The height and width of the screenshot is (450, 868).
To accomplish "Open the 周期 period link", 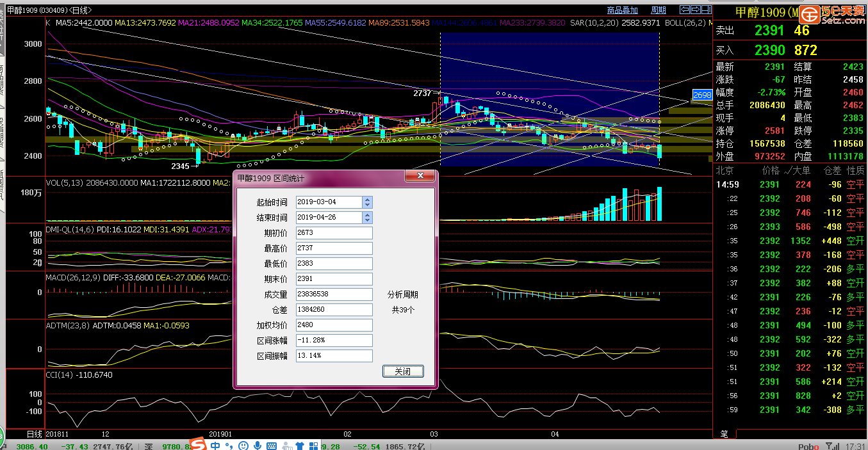I will point(659,10).
